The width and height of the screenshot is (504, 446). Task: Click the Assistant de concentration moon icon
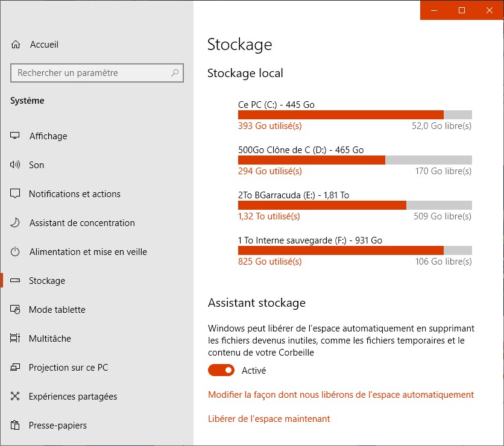pos(16,223)
